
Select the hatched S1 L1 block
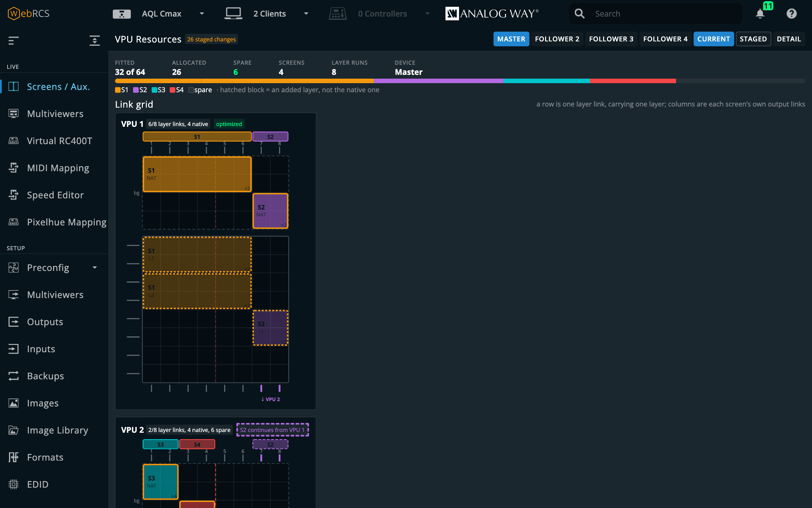(197, 254)
